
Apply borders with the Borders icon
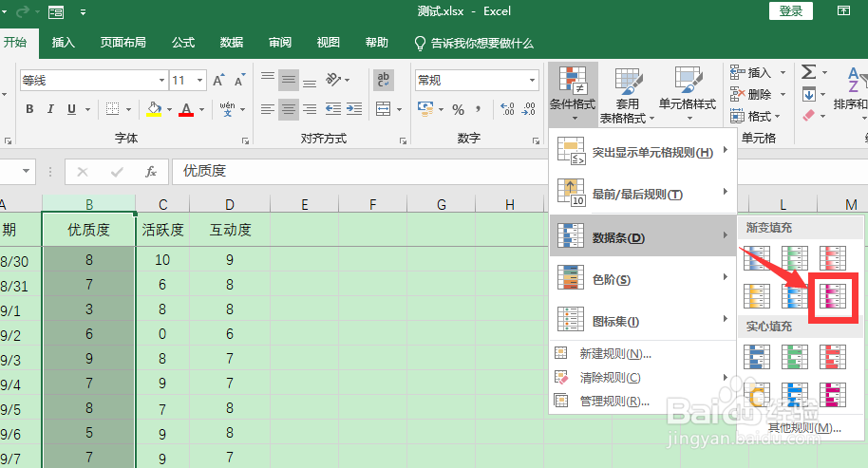[112, 109]
